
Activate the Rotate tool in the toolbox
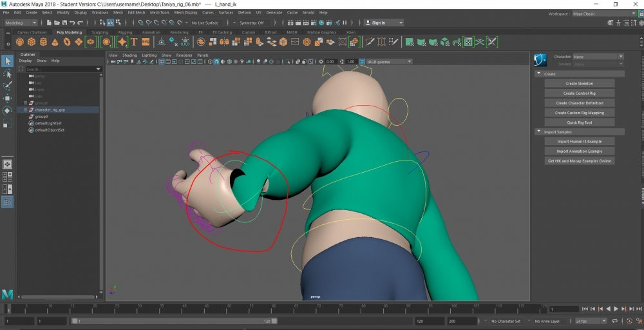7,111
